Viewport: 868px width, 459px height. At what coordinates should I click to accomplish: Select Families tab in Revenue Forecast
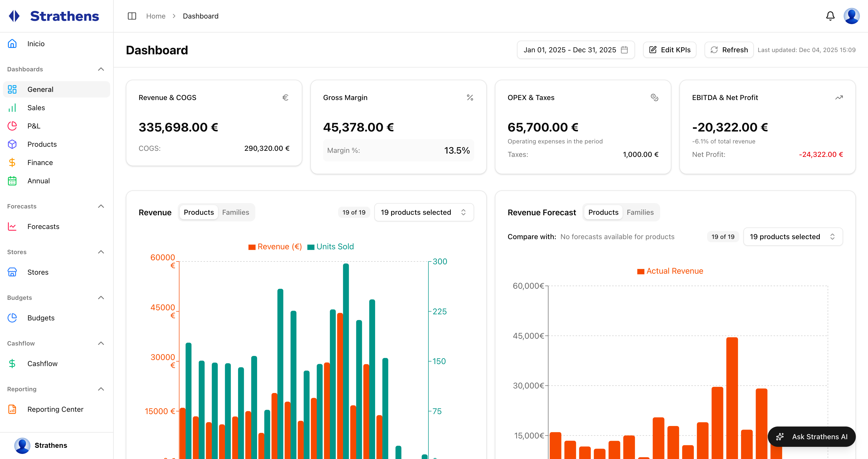point(640,212)
